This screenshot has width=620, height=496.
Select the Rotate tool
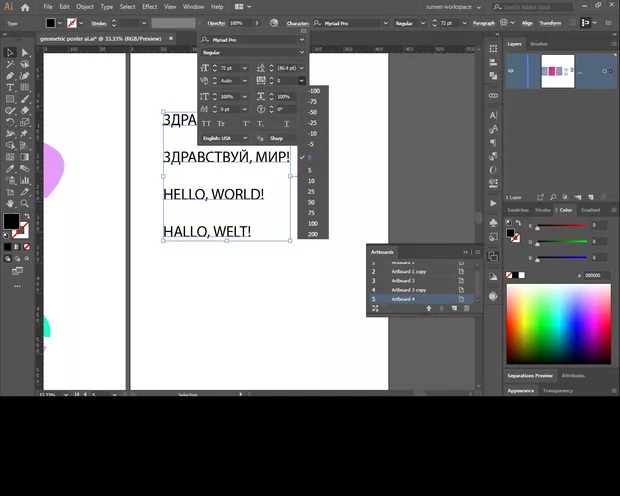[10, 122]
